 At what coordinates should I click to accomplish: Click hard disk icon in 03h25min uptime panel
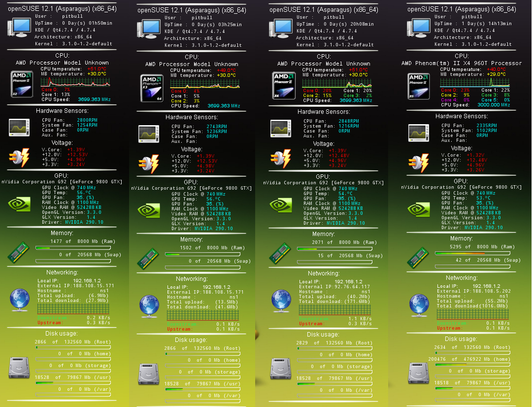tap(149, 374)
